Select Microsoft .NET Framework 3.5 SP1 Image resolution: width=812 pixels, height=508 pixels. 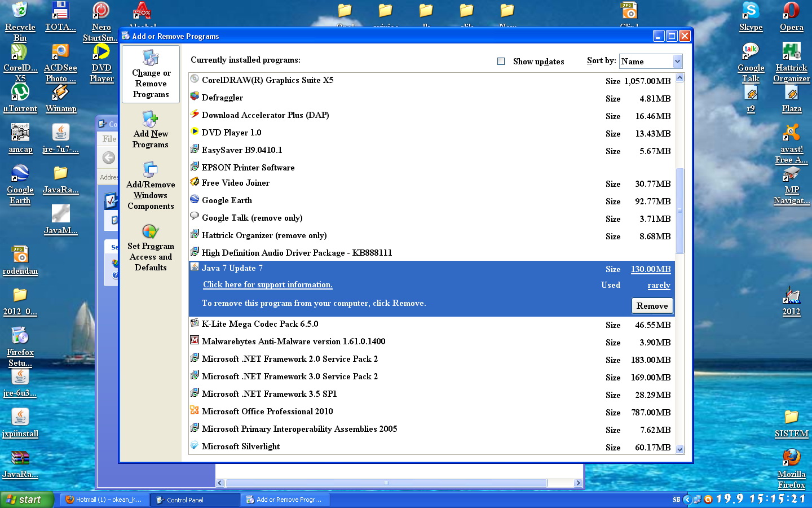[431, 393]
